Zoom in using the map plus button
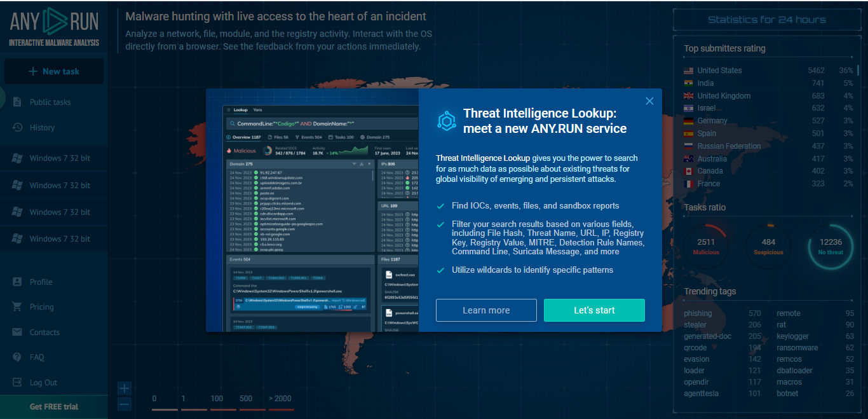Viewport: 868px width, 419px height. [125, 388]
